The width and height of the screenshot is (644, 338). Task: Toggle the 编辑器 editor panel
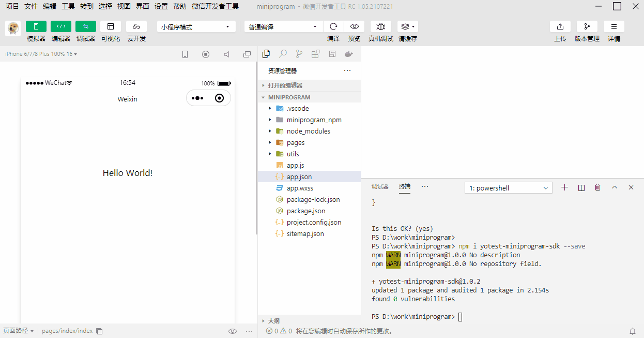click(x=61, y=26)
